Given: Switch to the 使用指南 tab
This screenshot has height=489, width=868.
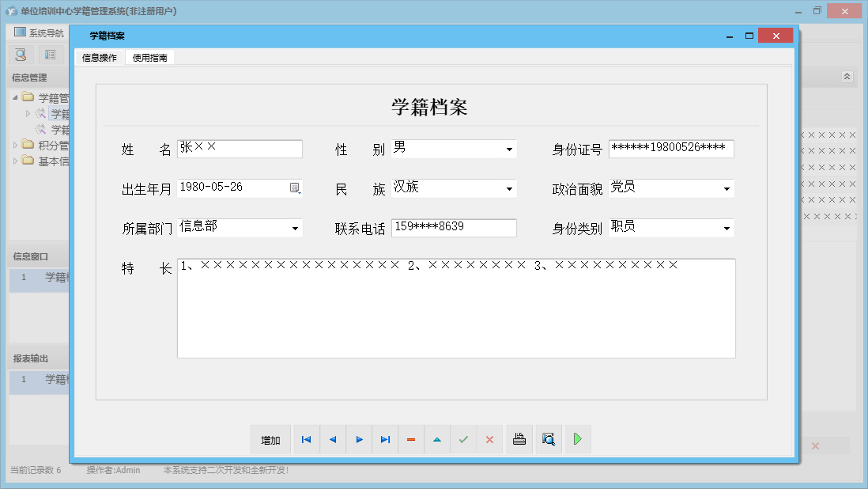Looking at the screenshot, I should (149, 57).
